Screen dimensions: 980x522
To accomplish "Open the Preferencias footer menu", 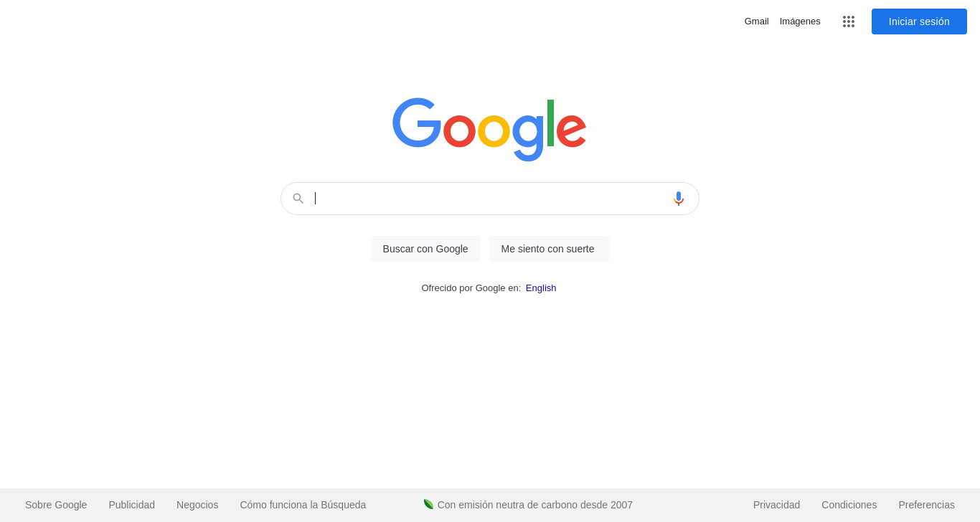I will 927,505.
